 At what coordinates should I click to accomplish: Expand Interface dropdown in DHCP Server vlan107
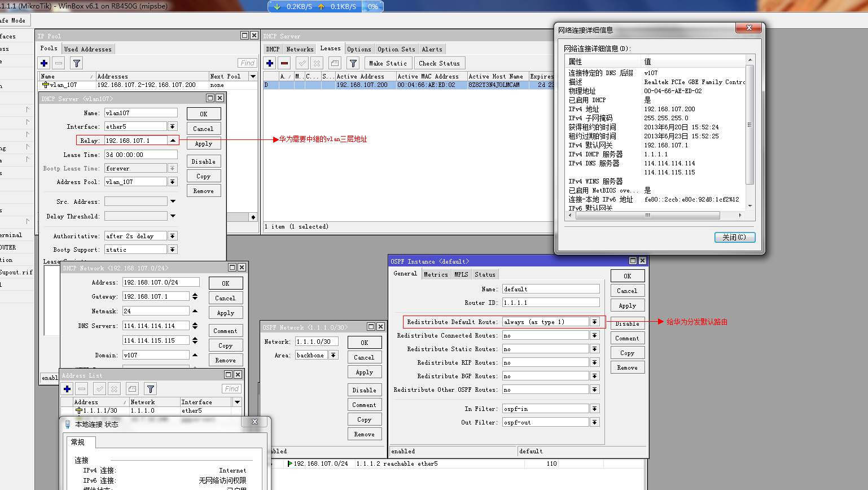(173, 126)
